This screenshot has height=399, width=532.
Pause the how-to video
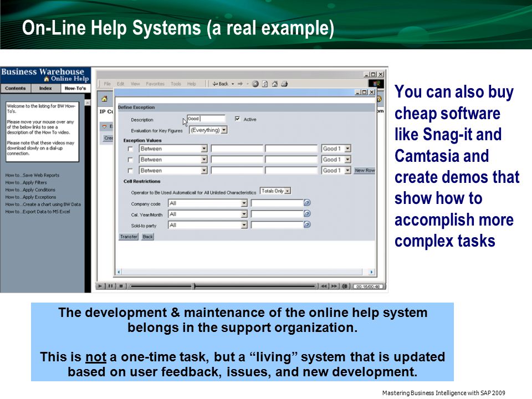tap(110, 286)
